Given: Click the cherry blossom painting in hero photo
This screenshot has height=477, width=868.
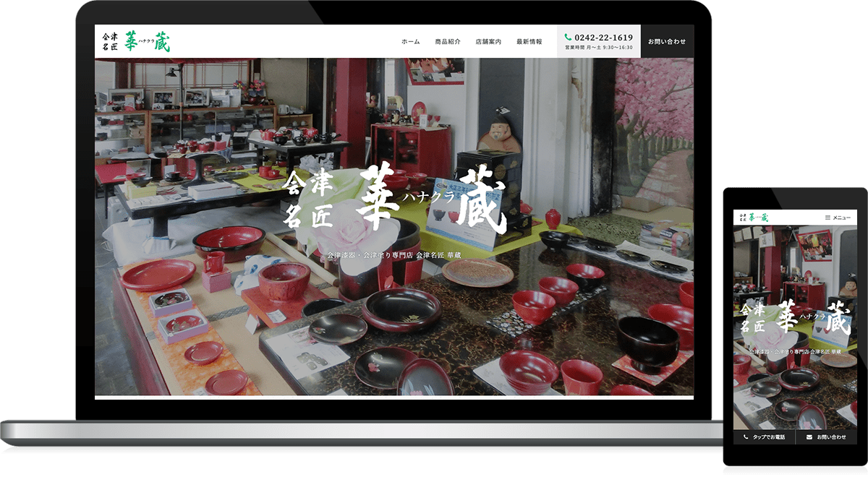Looking at the screenshot, I should coord(653,123).
